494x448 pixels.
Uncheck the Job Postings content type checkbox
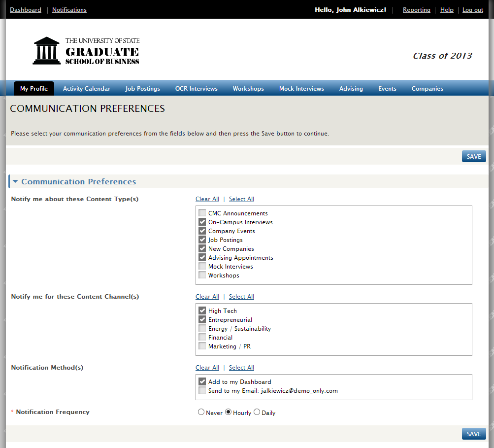point(202,240)
